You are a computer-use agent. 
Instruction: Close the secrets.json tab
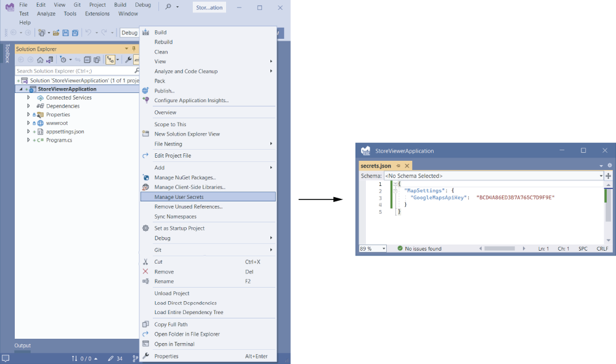pyautogui.click(x=407, y=166)
